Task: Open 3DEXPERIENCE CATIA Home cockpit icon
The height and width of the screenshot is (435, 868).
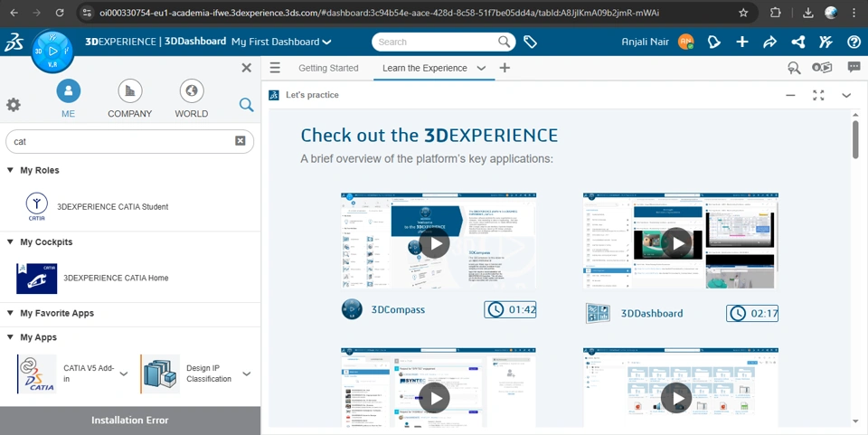Action: tap(36, 279)
